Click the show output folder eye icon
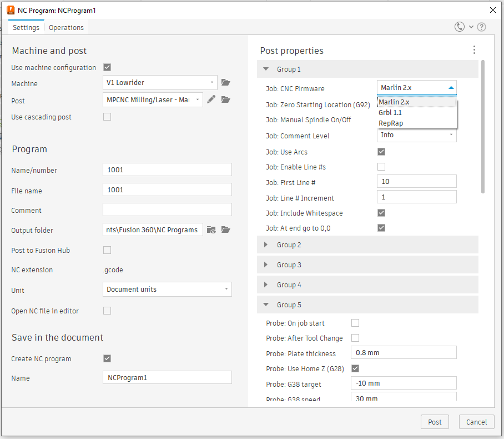The width and height of the screenshot is (504, 439). pyautogui.click(x=211, y=230)
